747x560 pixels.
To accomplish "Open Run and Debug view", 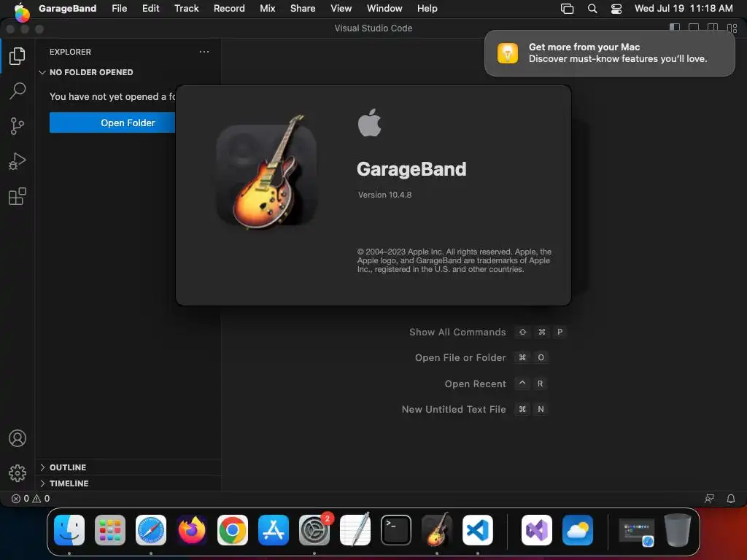I will click(18, 161).
